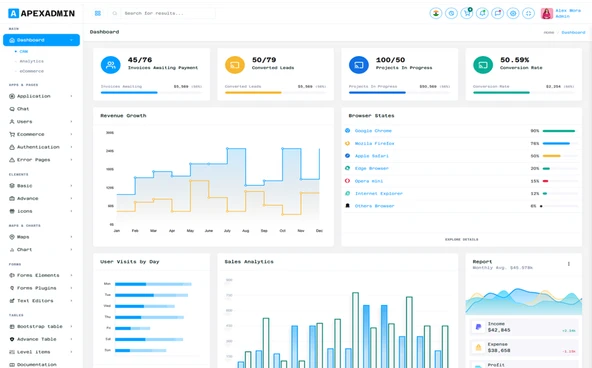This screenshot has height=368, width=592.
Task: Click the India flag language icon
Action: pyautogui.click(x=436, y=13)
